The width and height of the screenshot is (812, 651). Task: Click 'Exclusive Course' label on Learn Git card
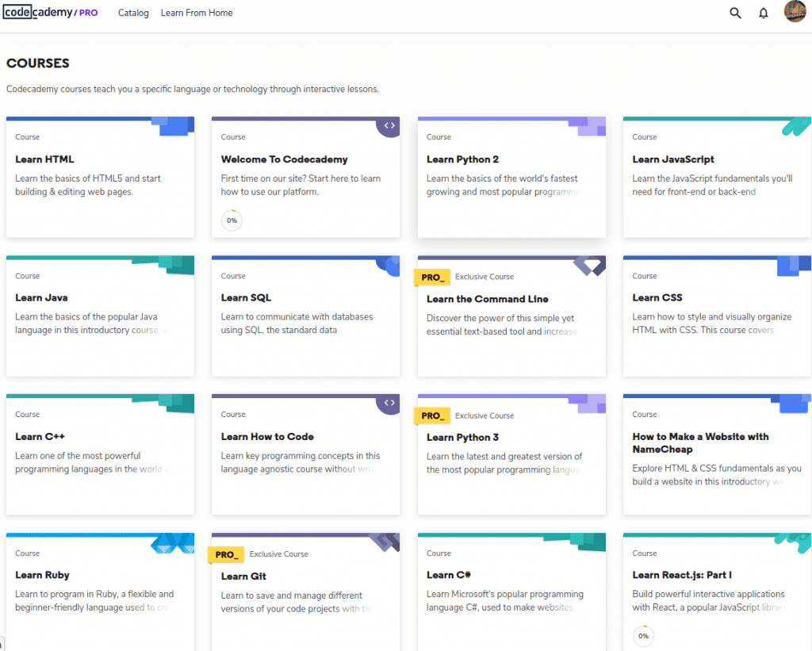278,554
